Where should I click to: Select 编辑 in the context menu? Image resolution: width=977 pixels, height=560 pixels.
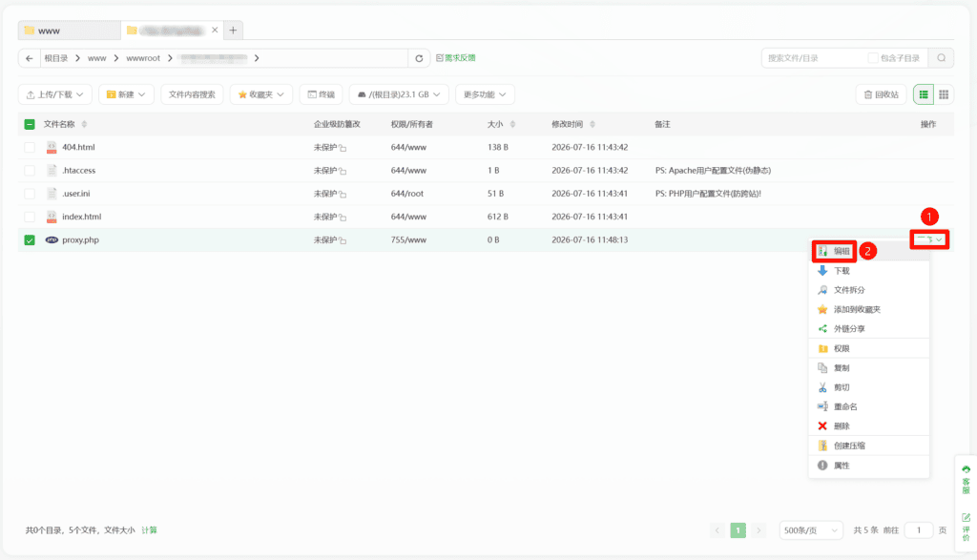[868, 251]
